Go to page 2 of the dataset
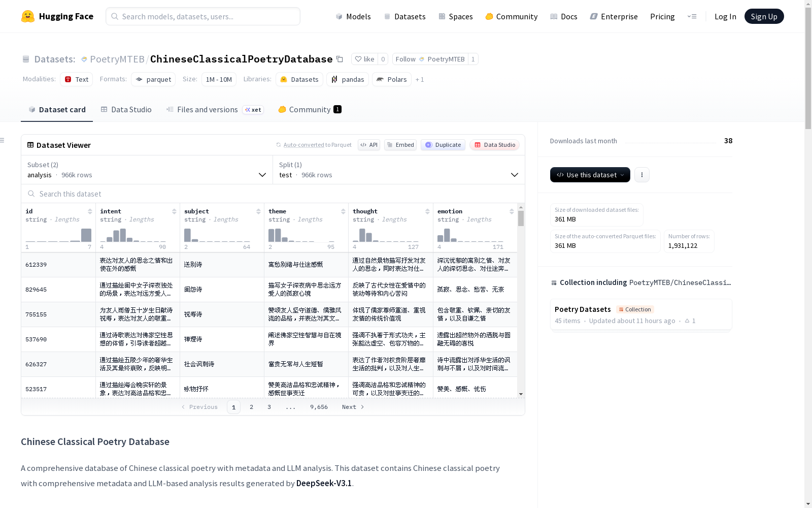Image resolution: width=812 pixels, height=508 pixels. tap(251, 407)
